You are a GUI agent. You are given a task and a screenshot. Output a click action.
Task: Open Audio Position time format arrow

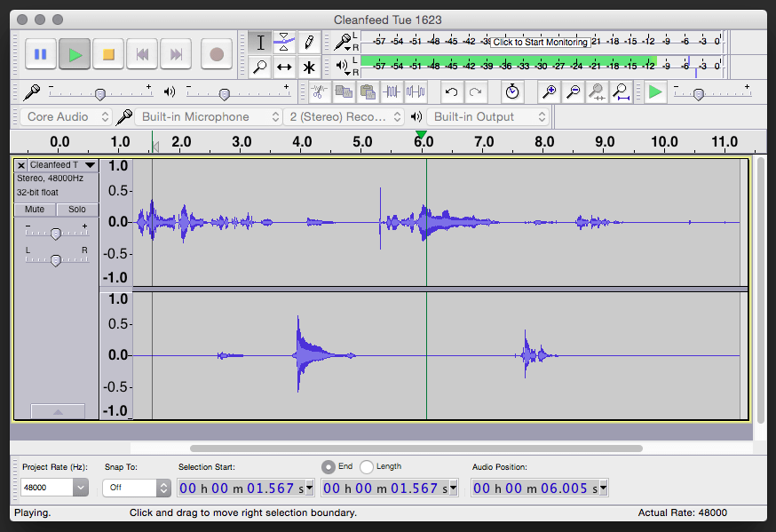pyautogui.click(x=603, y=488)
